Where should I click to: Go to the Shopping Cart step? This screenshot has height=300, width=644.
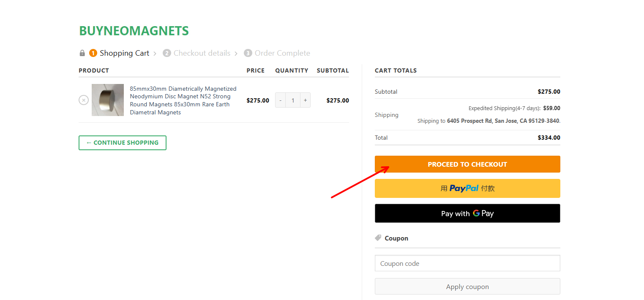(124, 53)
